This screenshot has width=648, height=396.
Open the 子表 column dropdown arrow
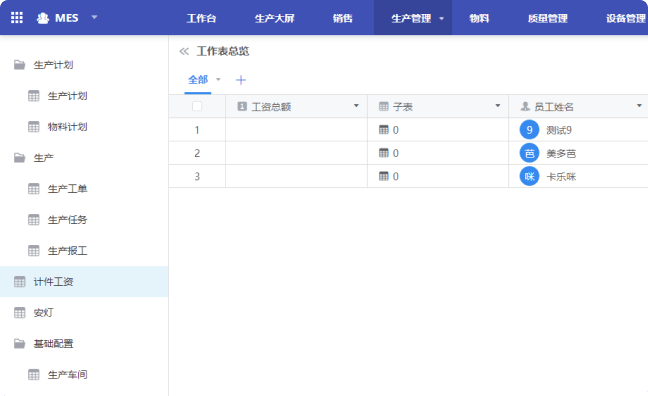[x=498, y=106]
